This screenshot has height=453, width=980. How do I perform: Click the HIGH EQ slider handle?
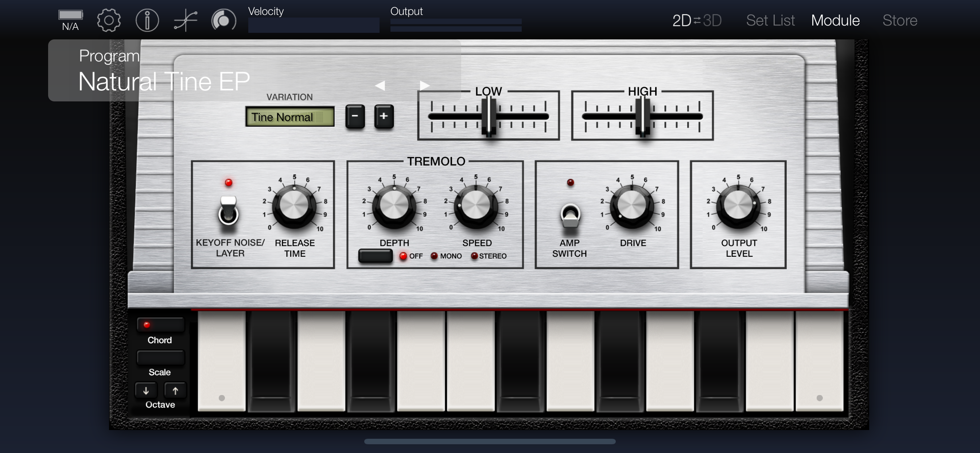coord(642,116)
